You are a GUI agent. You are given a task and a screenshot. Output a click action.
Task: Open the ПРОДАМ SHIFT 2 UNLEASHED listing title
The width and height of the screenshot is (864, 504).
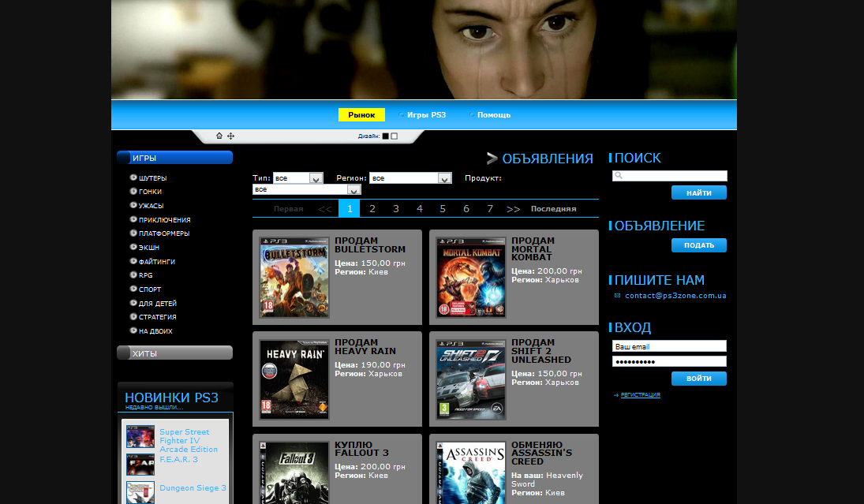(541, 351)
